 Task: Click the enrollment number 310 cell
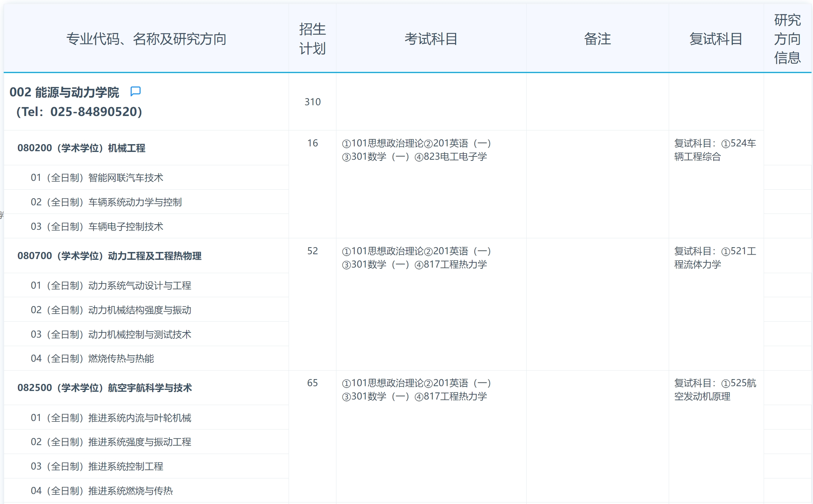click(x=313, y=102)
